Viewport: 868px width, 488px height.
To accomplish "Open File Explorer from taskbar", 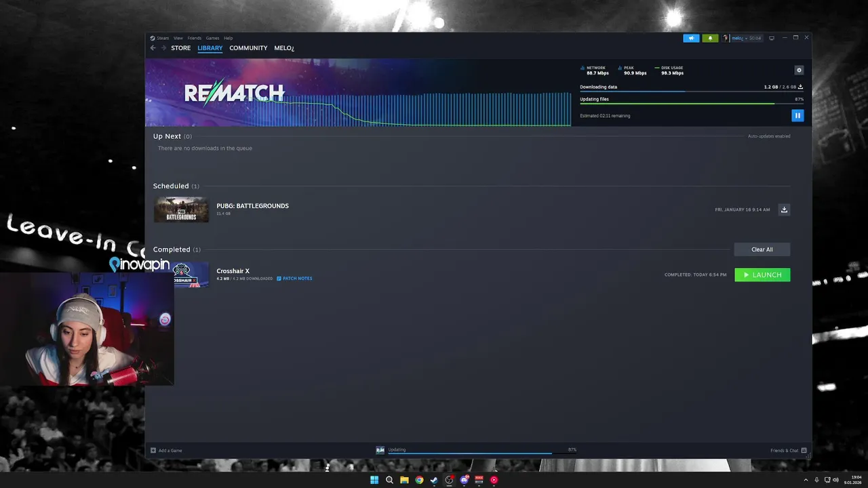I will point(404,480).
